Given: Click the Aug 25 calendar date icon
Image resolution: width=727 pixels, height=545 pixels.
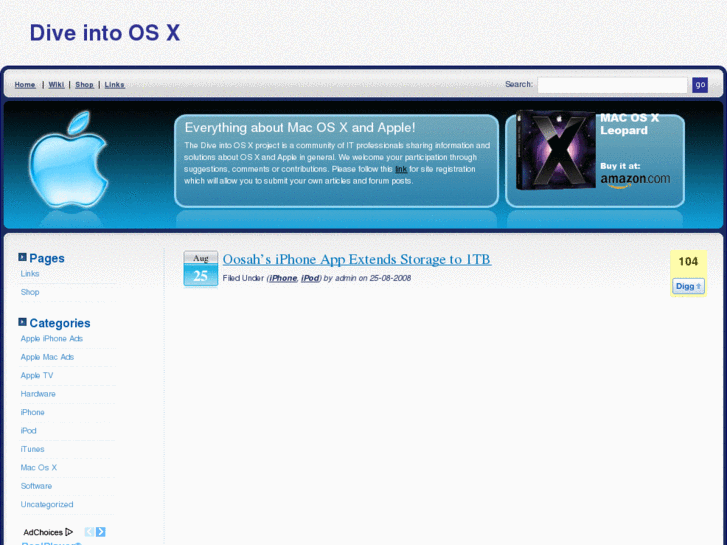Looking at the screenshot, I should click(x=200, y=269).
